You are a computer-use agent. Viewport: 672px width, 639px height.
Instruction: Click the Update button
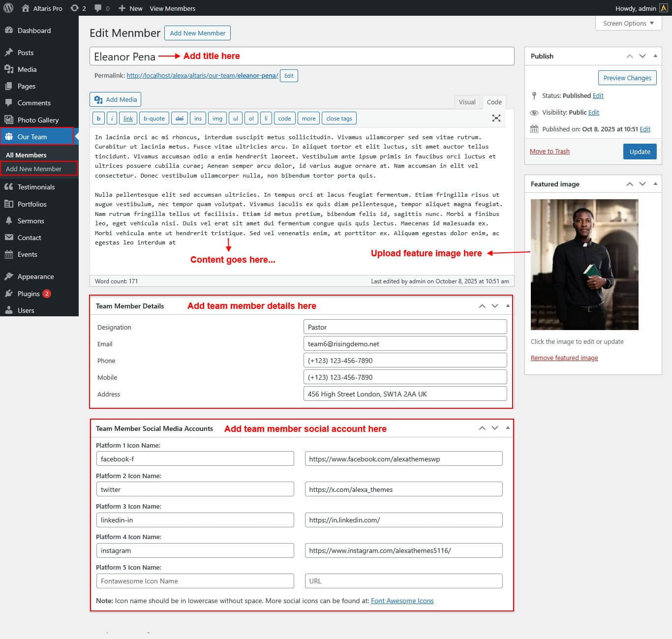(640, 152)
